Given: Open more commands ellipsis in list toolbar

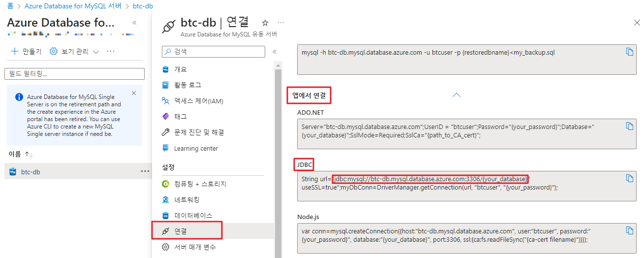Looking at the screenshot, I should [111, 51].
